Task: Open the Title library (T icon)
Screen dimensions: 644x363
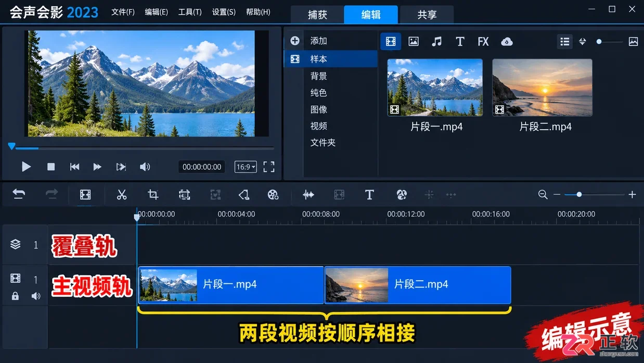Action: coord(460,42)
